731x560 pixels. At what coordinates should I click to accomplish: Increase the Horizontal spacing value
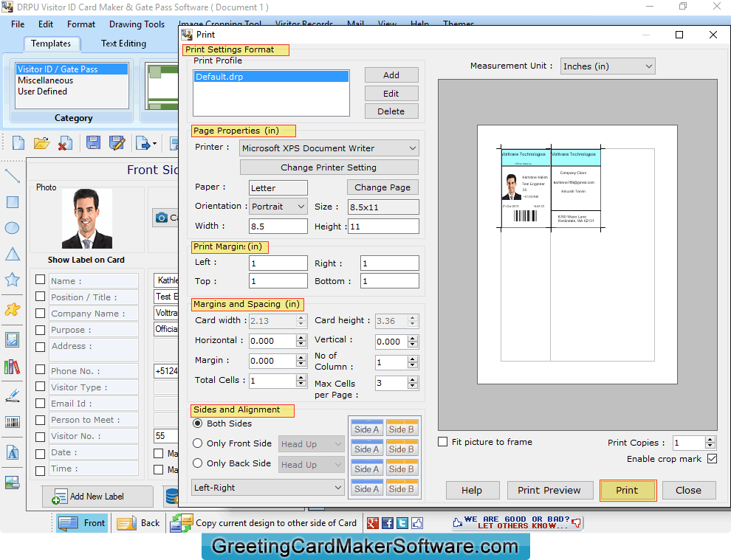[x=301, y=337]
